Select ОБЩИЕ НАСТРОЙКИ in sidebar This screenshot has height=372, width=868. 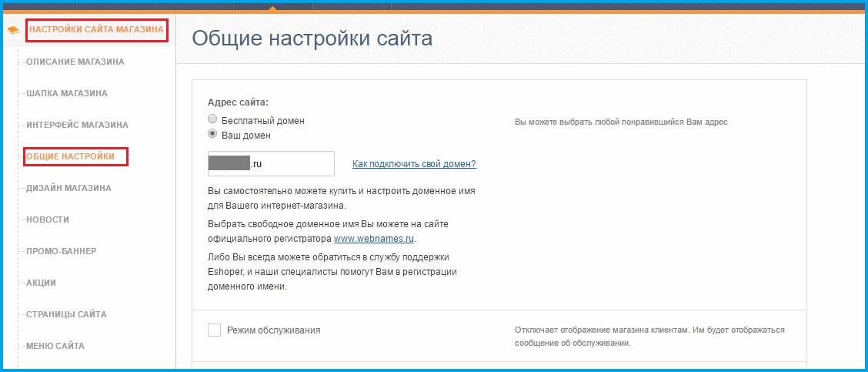pos(70,156)
